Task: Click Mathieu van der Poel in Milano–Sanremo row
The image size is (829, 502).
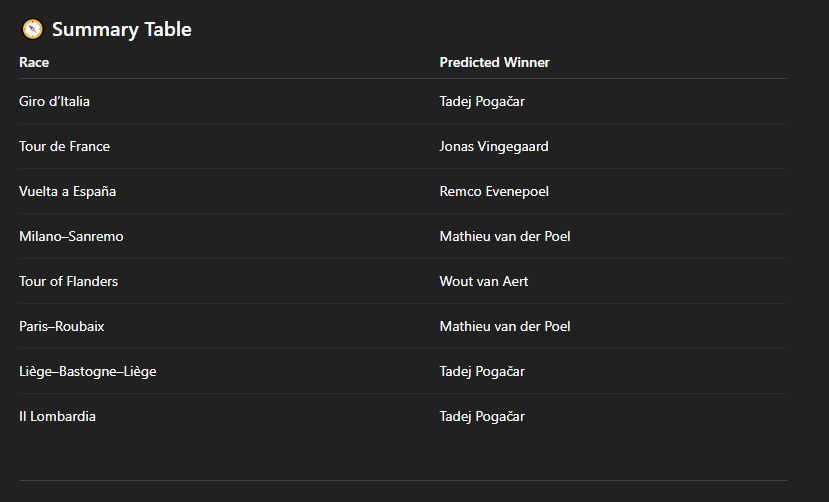Action: 505,236
